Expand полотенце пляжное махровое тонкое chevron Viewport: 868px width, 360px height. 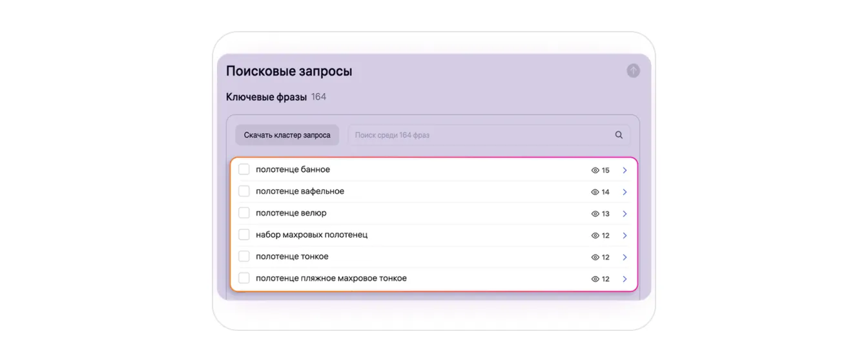(x=625, y=279)
